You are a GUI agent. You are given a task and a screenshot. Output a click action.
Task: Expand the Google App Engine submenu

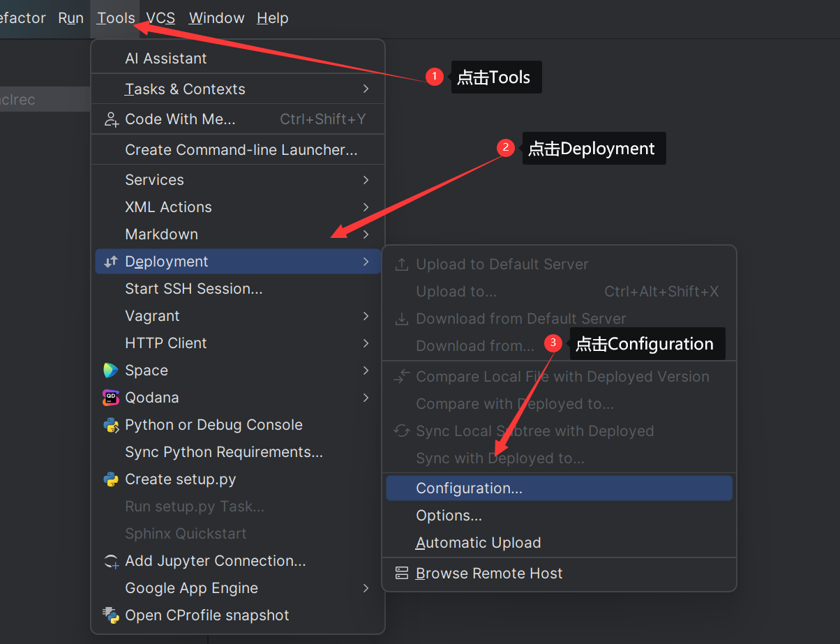coord(366,588)
